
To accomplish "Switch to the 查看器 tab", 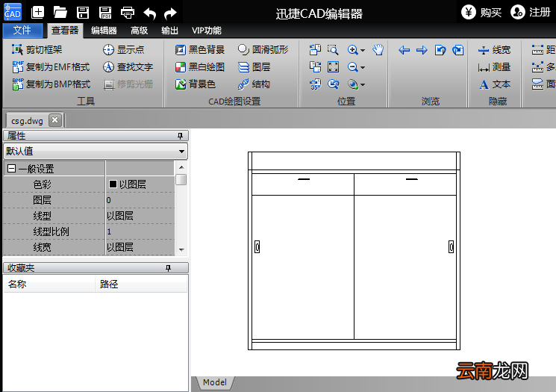I will point(65,30).
